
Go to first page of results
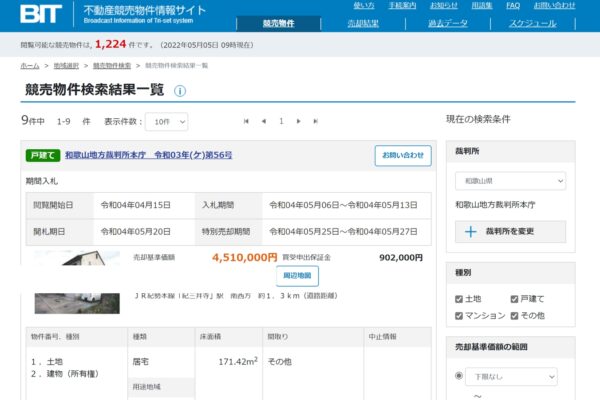[x=246, y=121]
